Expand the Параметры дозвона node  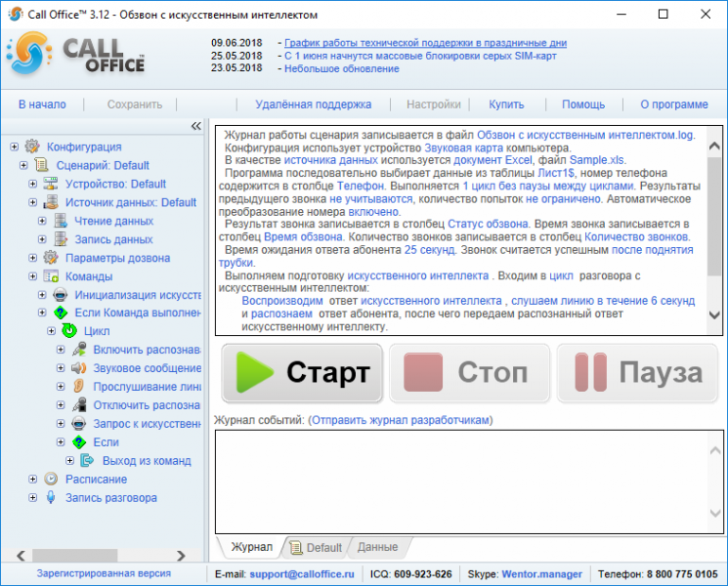pos(33,258)
